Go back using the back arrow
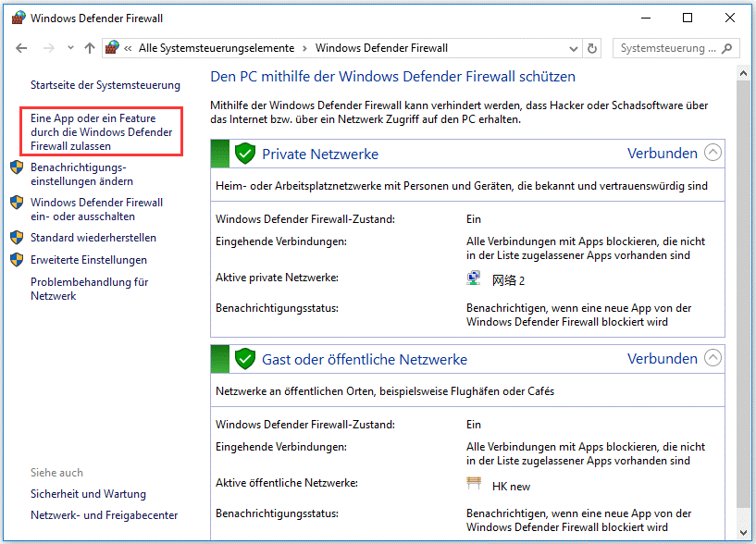Image resolution: width=756 pixels, height=544 pixels. click(21, 48)
